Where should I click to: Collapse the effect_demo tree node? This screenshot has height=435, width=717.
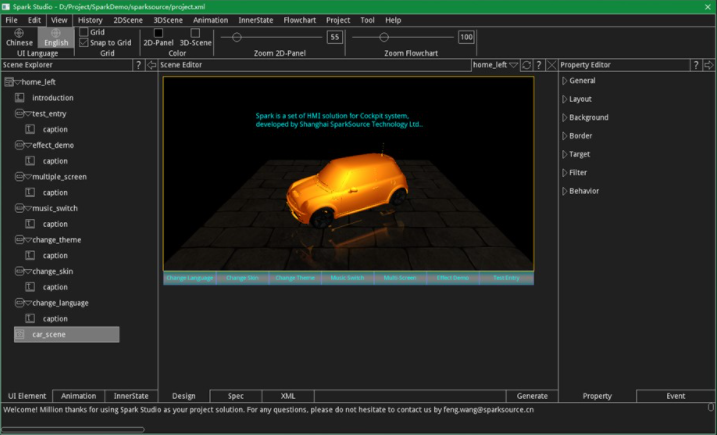[28, 145]
